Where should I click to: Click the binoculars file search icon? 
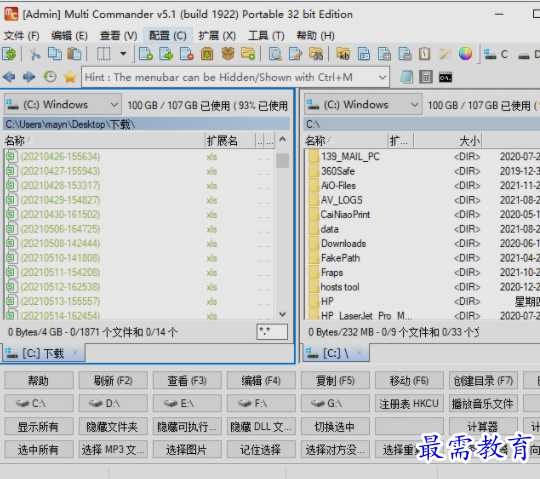[x=316, y=54]
